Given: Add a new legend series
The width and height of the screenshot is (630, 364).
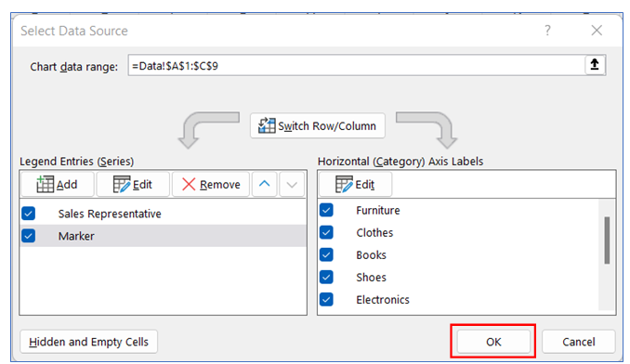Looking at the screenshot, I should (57, 185).
